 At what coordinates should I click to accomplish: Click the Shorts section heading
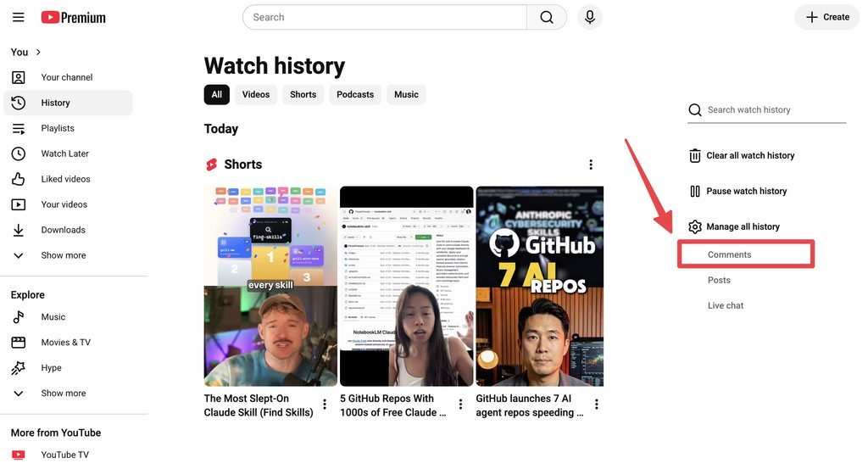pos(243,165)
